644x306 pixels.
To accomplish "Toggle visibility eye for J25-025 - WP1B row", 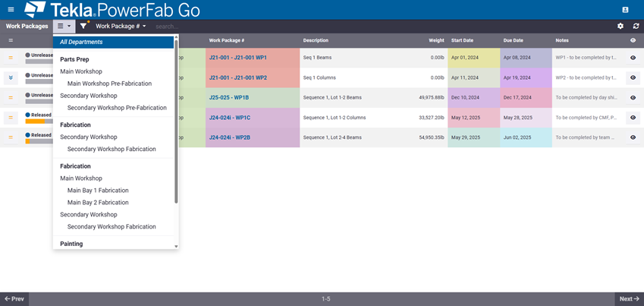I will [633, 97].
